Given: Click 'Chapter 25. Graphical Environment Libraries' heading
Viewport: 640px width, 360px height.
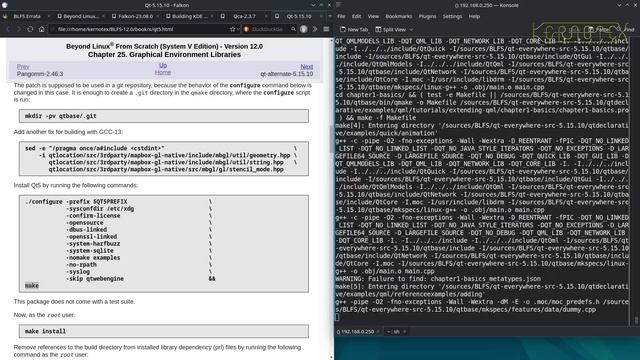Looking at the screenshot, I should coord(164,55).
